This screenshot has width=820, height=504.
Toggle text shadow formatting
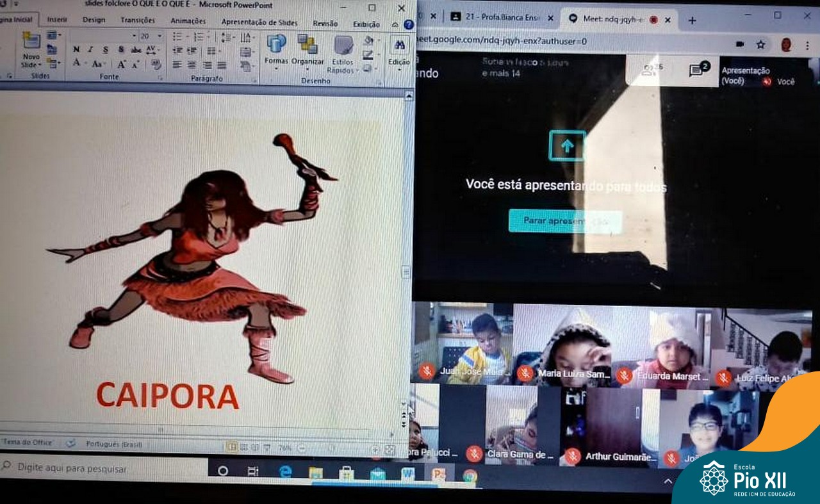121,49
